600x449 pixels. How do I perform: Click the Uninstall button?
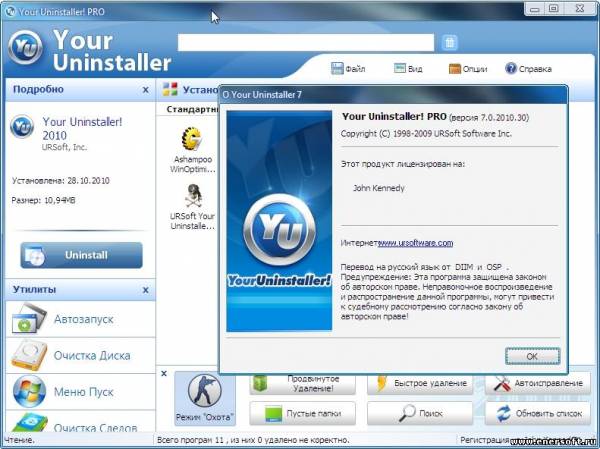click(x=82, y=255)
